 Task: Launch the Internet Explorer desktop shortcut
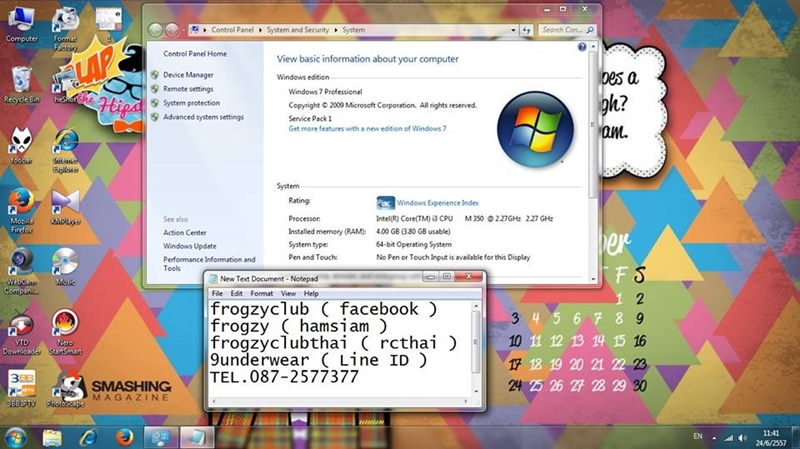pyautogui.click(x=66, y=150)
